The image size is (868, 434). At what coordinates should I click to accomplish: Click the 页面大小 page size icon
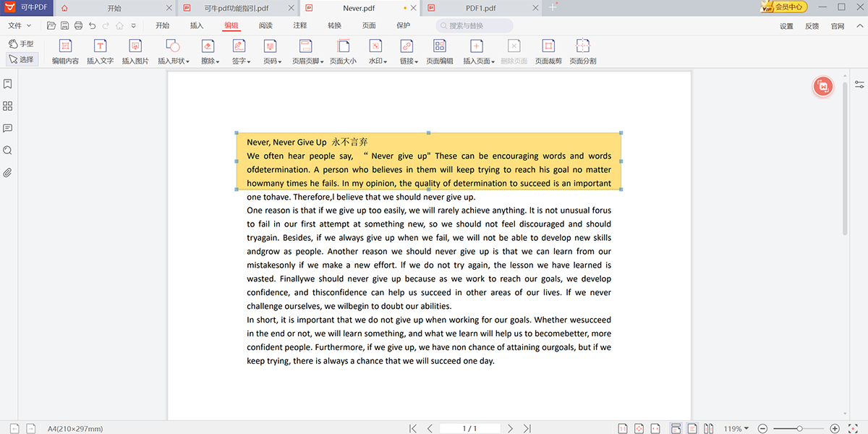[x=343, y=51]
